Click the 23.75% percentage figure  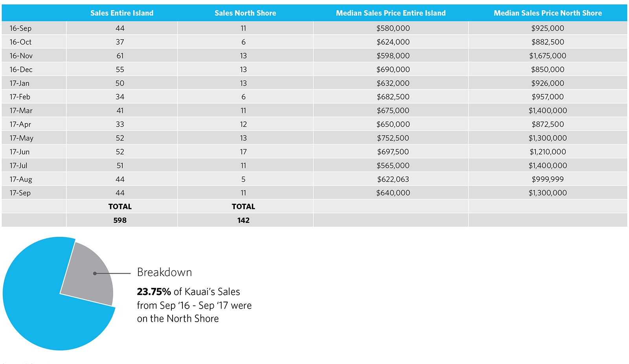(x=154, y=292)
